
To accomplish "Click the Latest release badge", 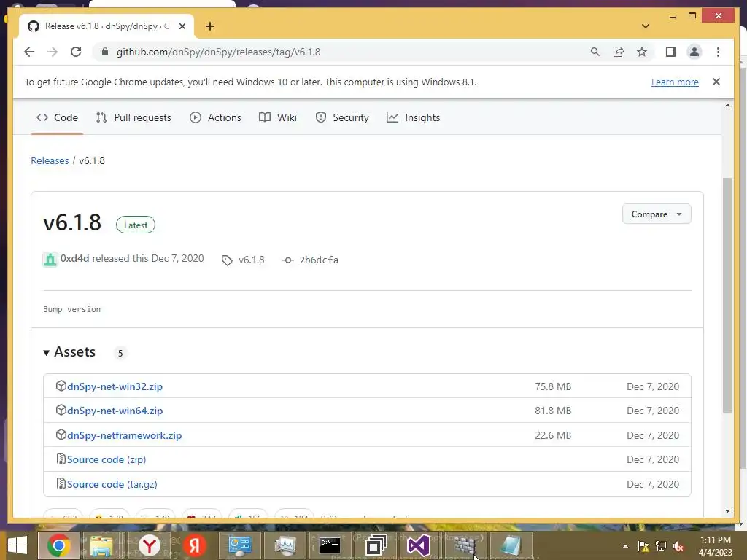I will point(136,225).
